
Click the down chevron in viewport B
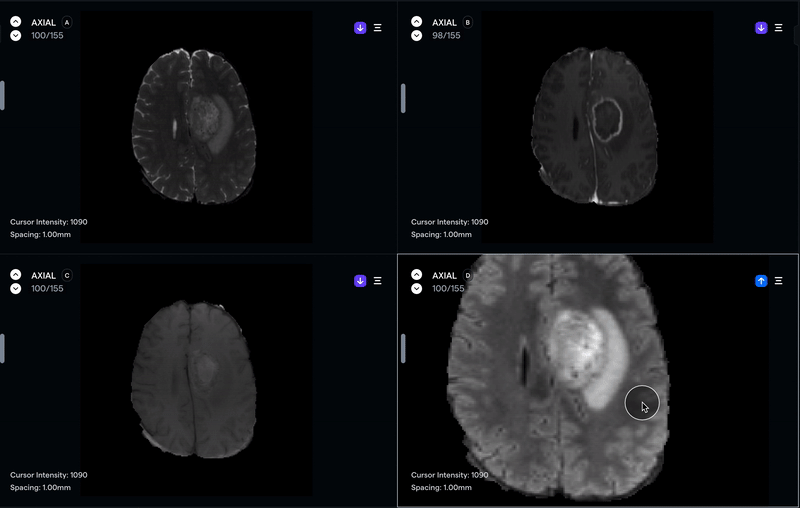pos(416,36)
